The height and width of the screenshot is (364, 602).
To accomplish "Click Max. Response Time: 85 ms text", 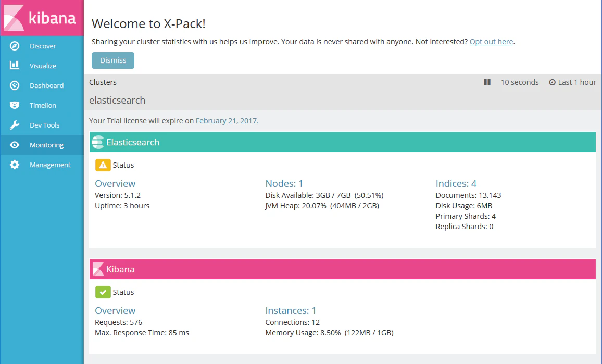I will 142,333.
